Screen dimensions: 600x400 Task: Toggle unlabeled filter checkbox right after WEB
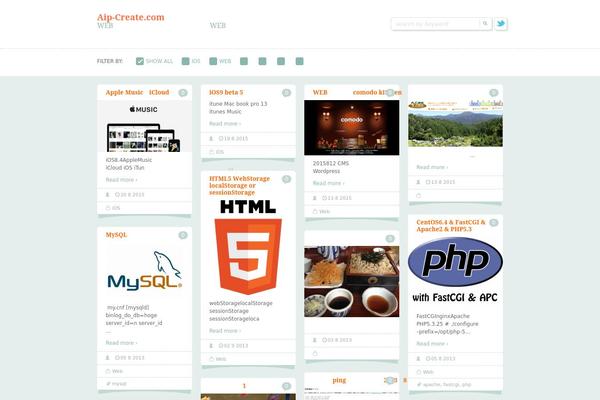click(244, 61)
